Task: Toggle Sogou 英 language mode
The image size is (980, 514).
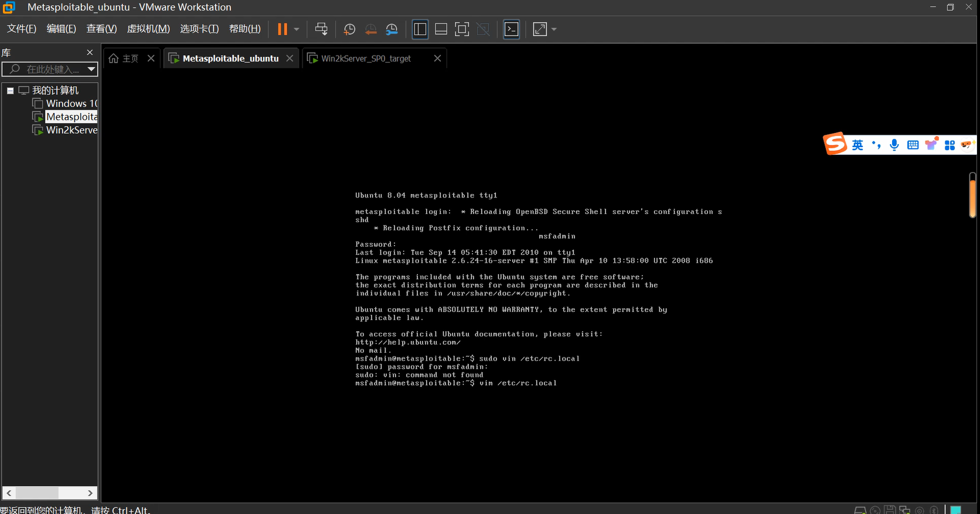Action: coord(857,145)
